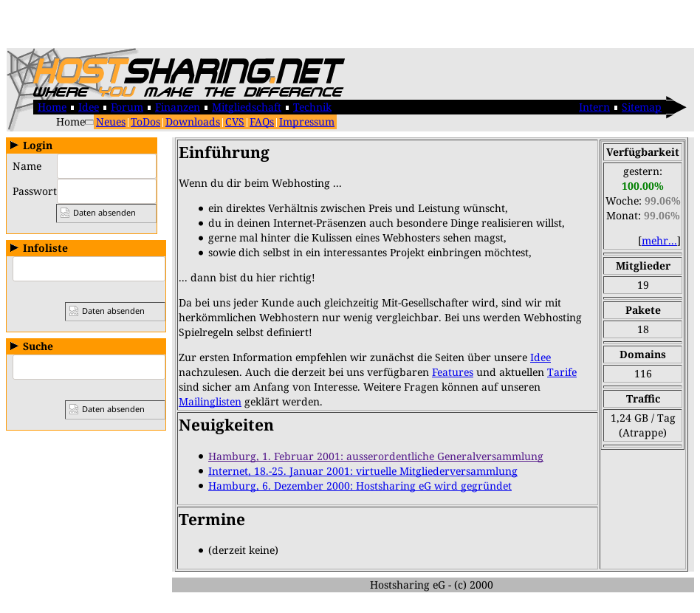Screen dimensions: 700x613
Task: Open the virtuelle Mitgliederversammlung news link
Action: tap(363, 471)
